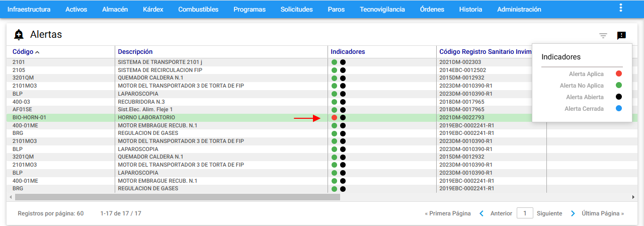Go to previous page arrow
The height and width of the screenshot is (226, 644).
click(x=481, y=213)
